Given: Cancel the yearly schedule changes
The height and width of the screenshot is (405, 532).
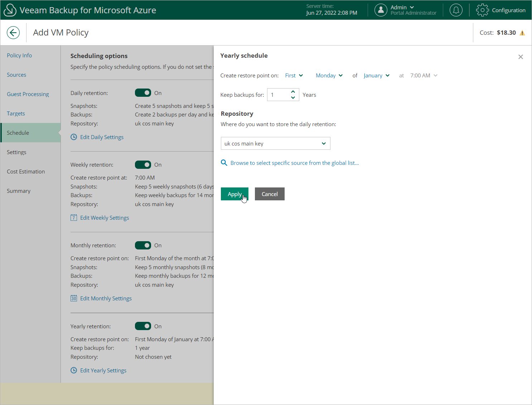Looking at the screenshot, I should pos(270,194).
